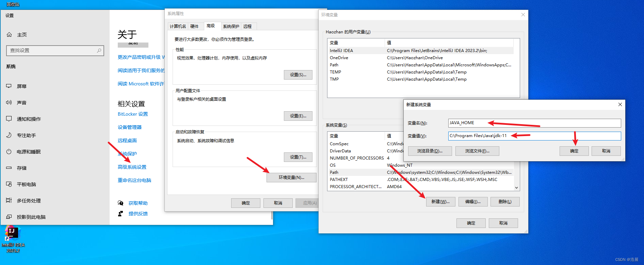
Task: Click the search magnifier in Settings search box
Action: tap(99, 50)
